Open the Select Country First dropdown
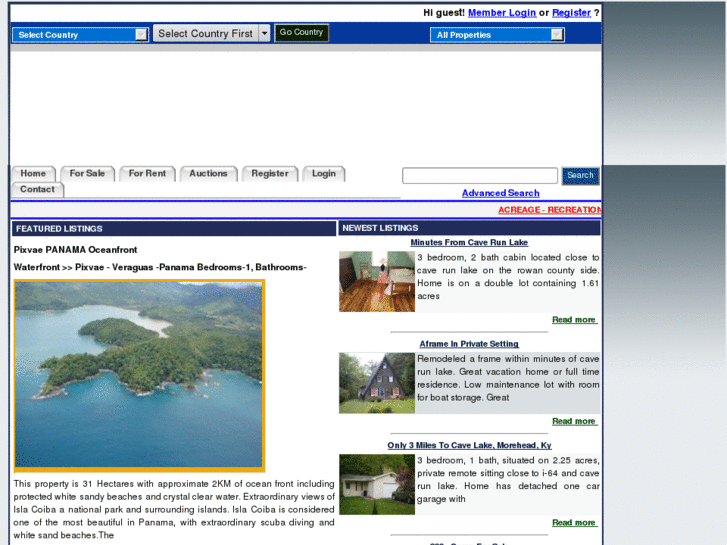Image resolution: width=727 pixels, height=545 pixels. pyautogui.click(x=211, y=33)
